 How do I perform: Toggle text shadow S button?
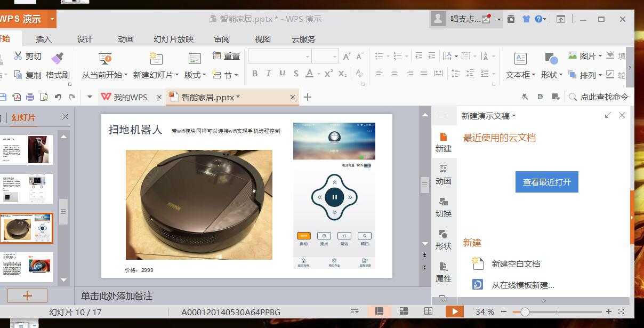point(296,74)
